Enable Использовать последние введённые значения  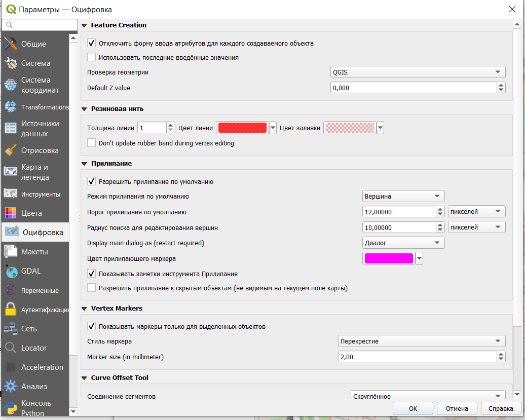[x=91, y=57]
